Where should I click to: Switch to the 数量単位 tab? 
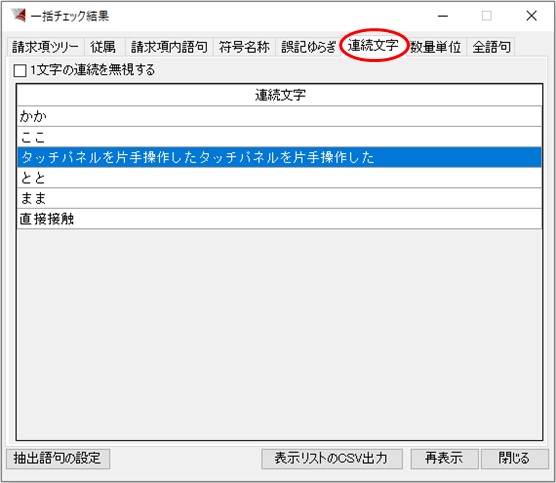coord(436,47)
